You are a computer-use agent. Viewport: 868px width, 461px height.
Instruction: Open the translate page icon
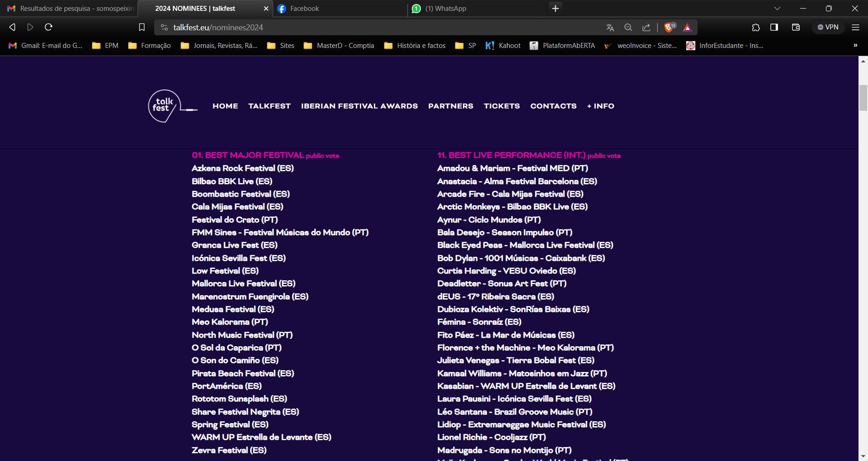pyautogui.click(x=610, y=28)
